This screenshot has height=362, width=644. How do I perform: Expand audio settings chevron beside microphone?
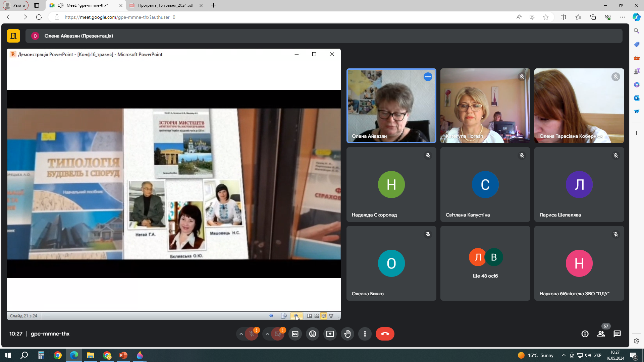click(x=241, y=334)
